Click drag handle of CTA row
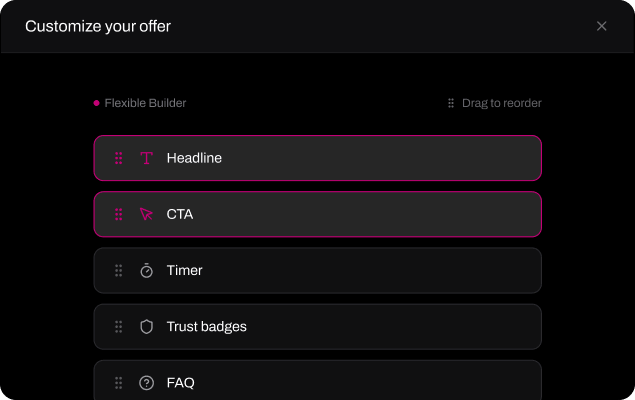Viewport: 635px width, 400px height. coord(119,214)
